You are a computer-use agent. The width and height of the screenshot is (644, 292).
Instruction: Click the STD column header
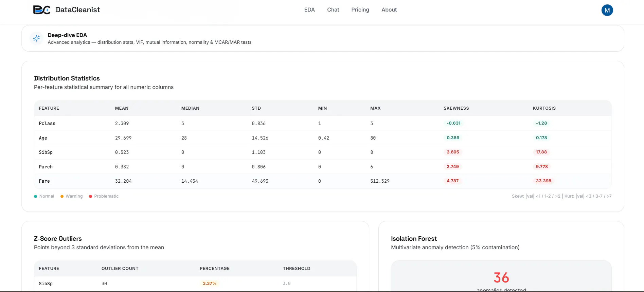(256, 108)
